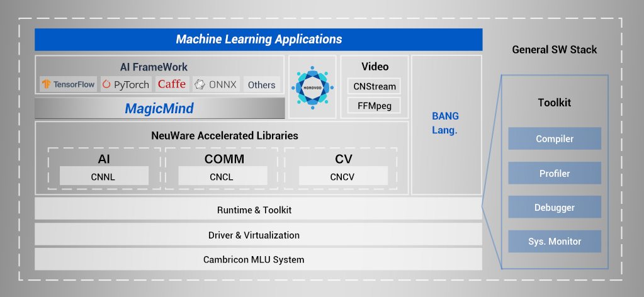Image resolution: width=644 pixels, height=297 pixels.
Task: Select the BANG Lang. panel
Action: click(446, 124)
